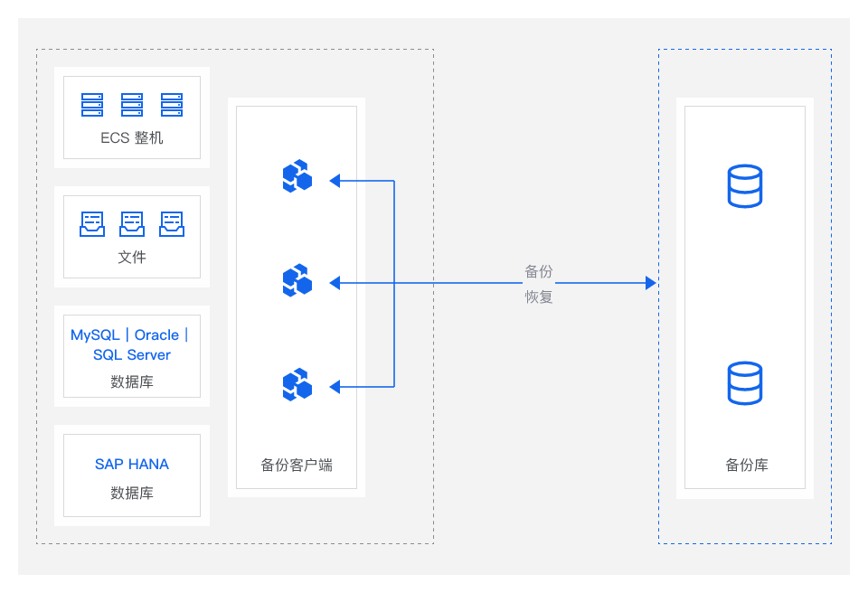Click '数据库' under the MySQL Oracle box

[132, 381]
